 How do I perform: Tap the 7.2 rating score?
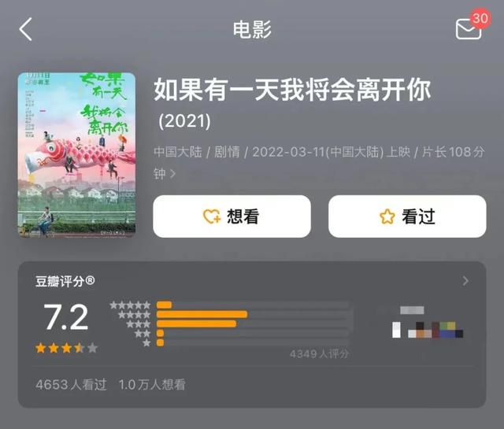(66, 317)
